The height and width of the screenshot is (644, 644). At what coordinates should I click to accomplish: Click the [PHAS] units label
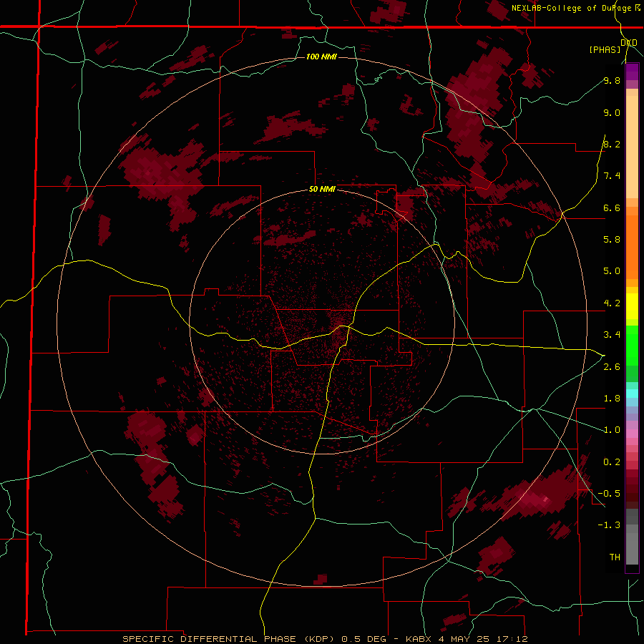click(x=605, y=49)
